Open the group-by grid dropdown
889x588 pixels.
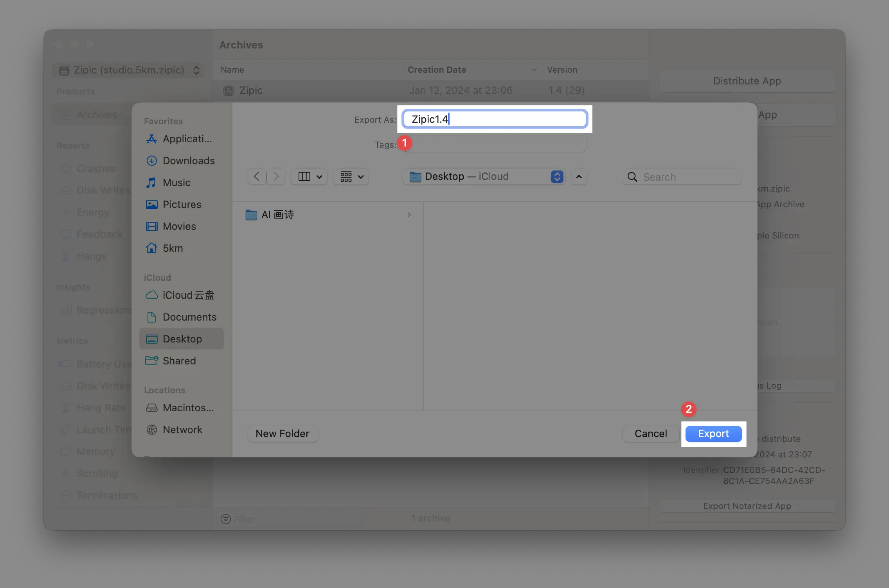click(x=351, y=177)
